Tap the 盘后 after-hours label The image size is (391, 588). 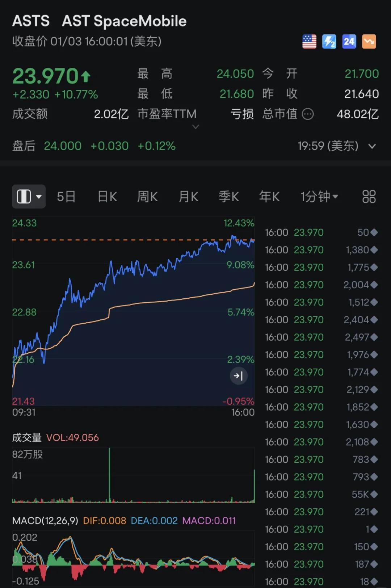[x=24, y=146]
